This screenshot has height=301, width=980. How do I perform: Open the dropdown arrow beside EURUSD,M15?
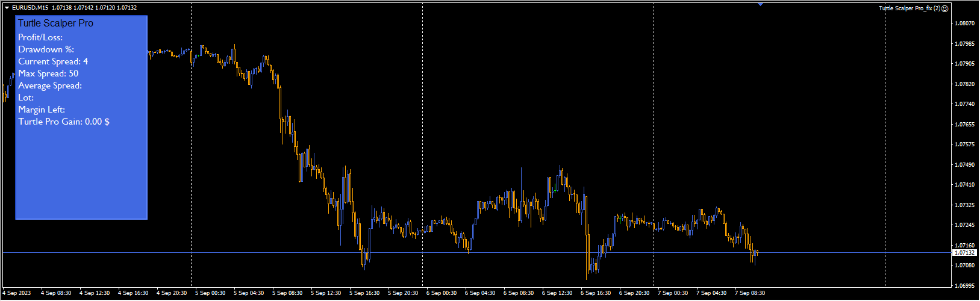[7, 8]
